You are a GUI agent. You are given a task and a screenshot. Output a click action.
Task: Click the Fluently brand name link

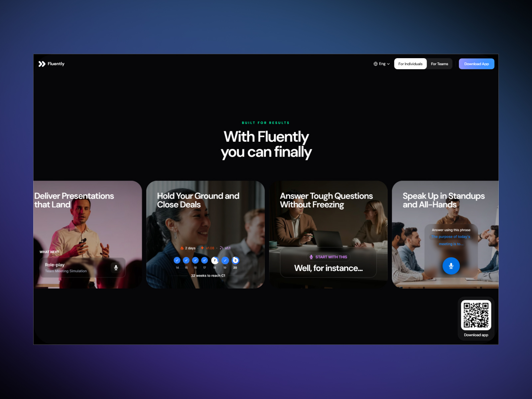pos(56,64)
